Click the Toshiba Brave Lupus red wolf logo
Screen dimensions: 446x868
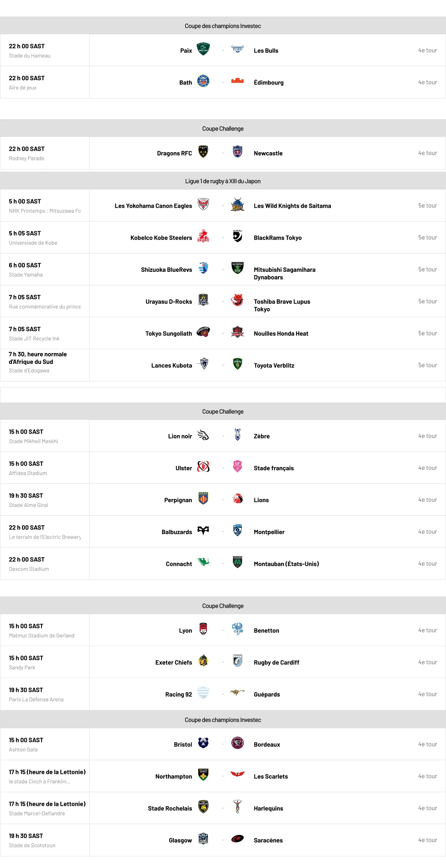point(237,300)
